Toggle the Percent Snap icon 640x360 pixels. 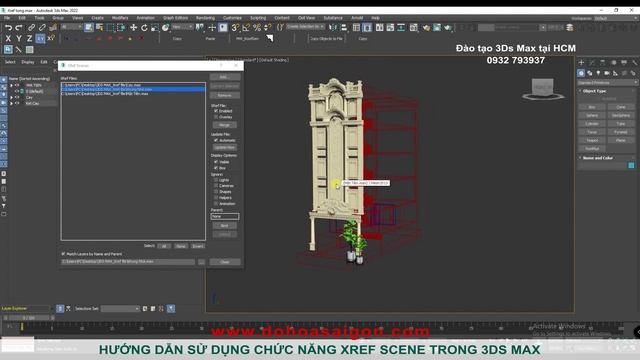(x=257, y=28)
